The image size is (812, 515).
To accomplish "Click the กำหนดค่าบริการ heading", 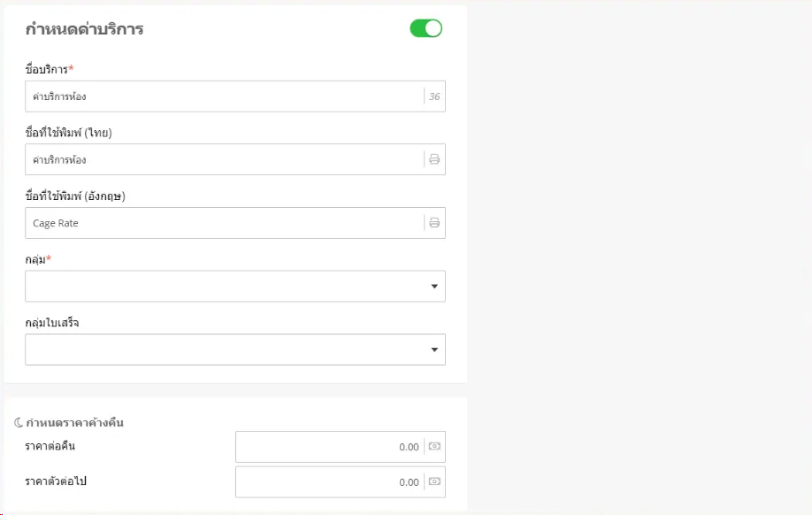I will click(x=84, y=29).
